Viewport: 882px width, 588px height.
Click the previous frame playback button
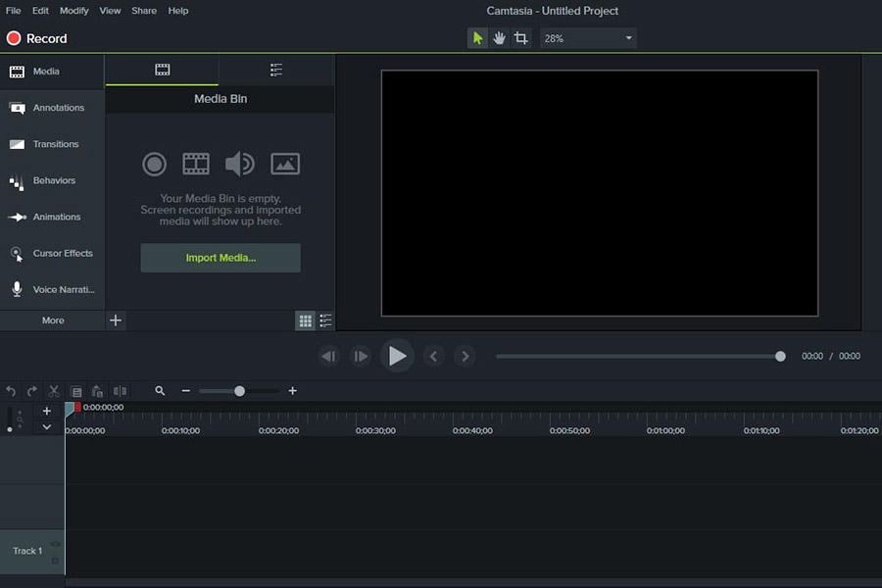329,356
